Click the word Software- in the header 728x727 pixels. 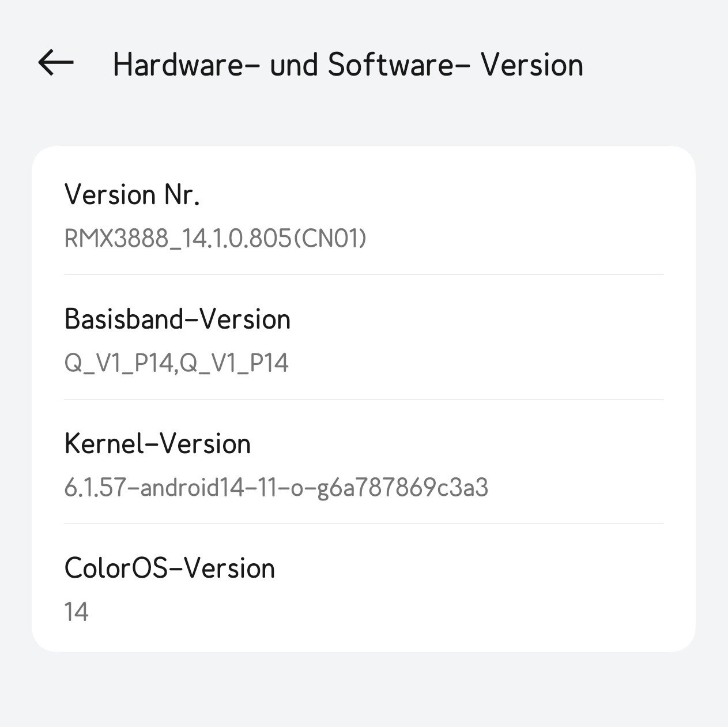[399, 64]
